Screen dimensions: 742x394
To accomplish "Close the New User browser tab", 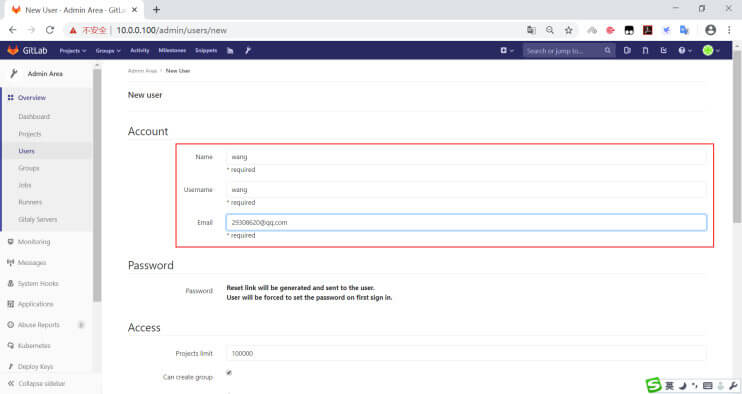I will click(x=134, y=9).
